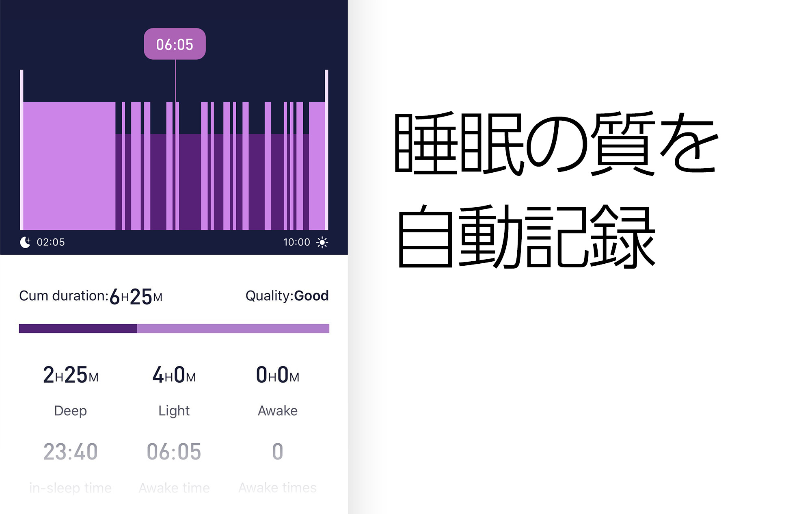Image resolution: width=812 pixels, height=514 pixels.
Task: Click the Awake category stat
Action: (277, 410)
